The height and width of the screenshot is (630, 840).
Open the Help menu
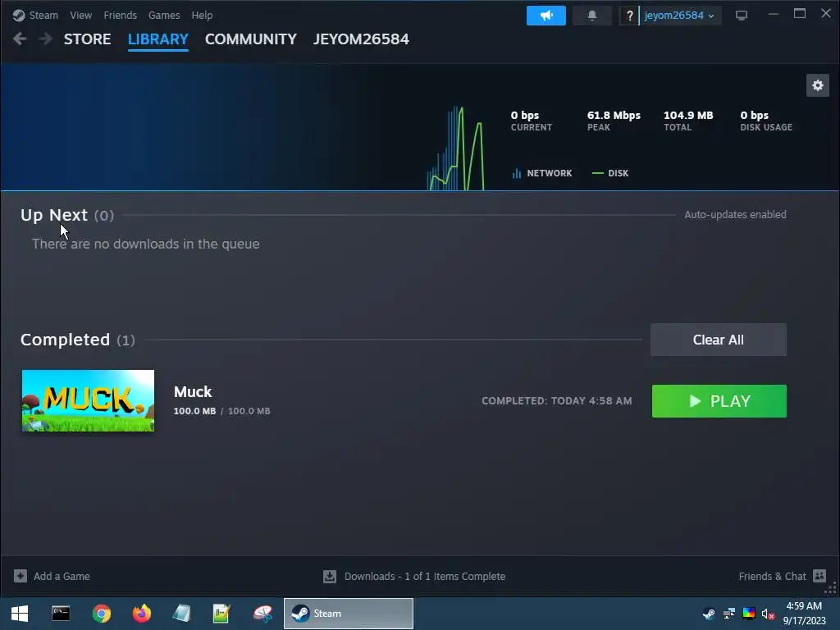[202, 16]
